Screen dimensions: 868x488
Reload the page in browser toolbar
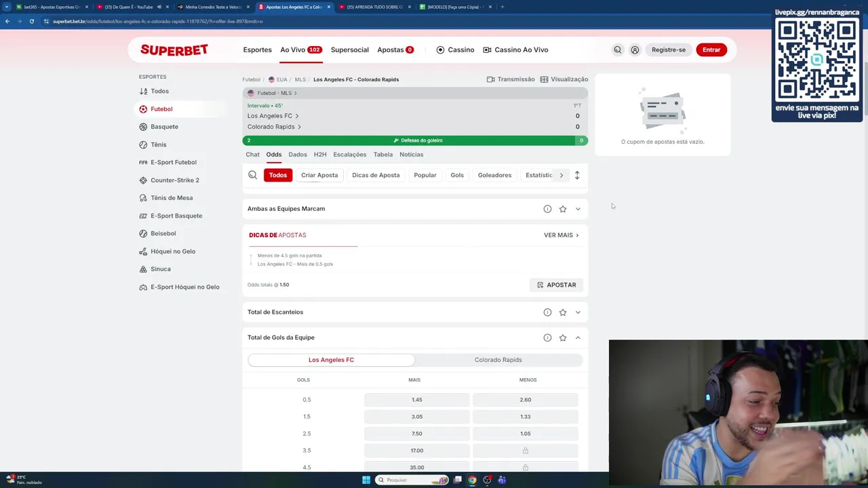point(31,21)
